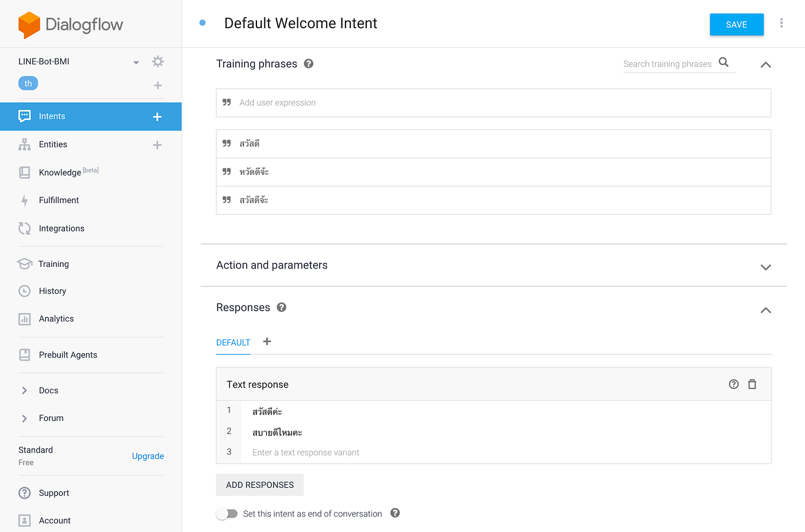Open the Integrations panel

tap(62, 228)
